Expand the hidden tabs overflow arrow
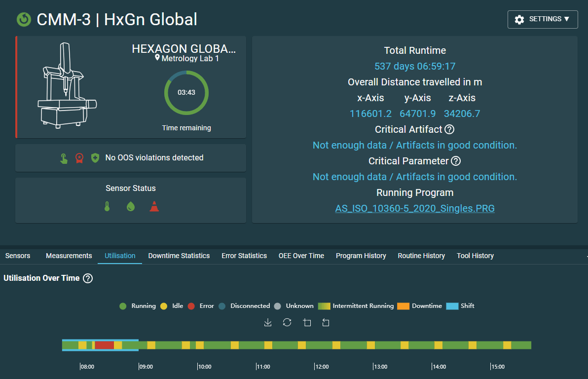The image size is (588, 379). pos(586,256)
